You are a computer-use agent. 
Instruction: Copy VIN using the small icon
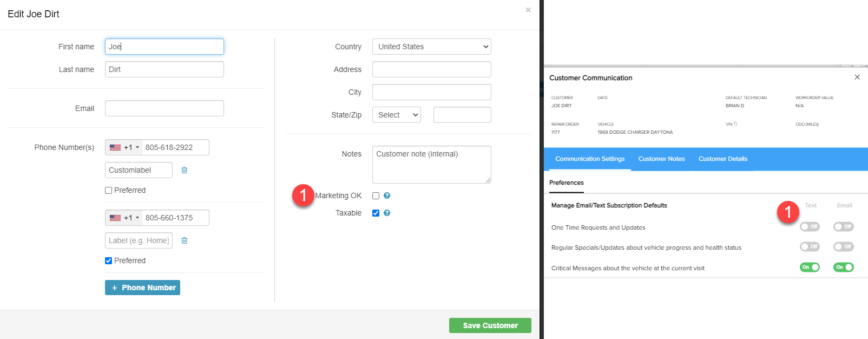click(x=735, y=124)
